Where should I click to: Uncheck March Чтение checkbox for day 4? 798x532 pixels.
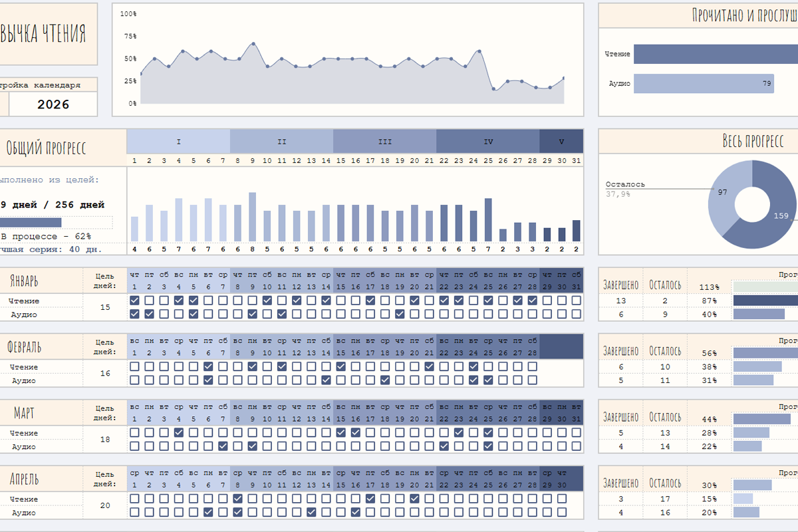(179, 433)
